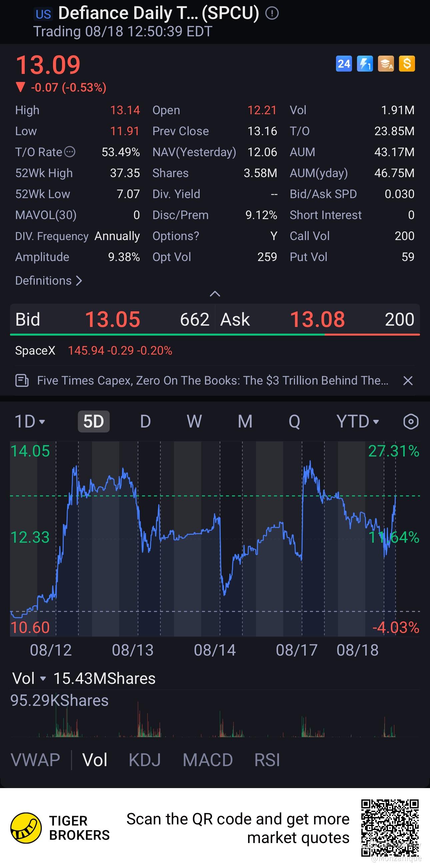Switch chart to the M monthly tab
The height and width of the screenshot is (868, 430).
[x=245, y=422]
